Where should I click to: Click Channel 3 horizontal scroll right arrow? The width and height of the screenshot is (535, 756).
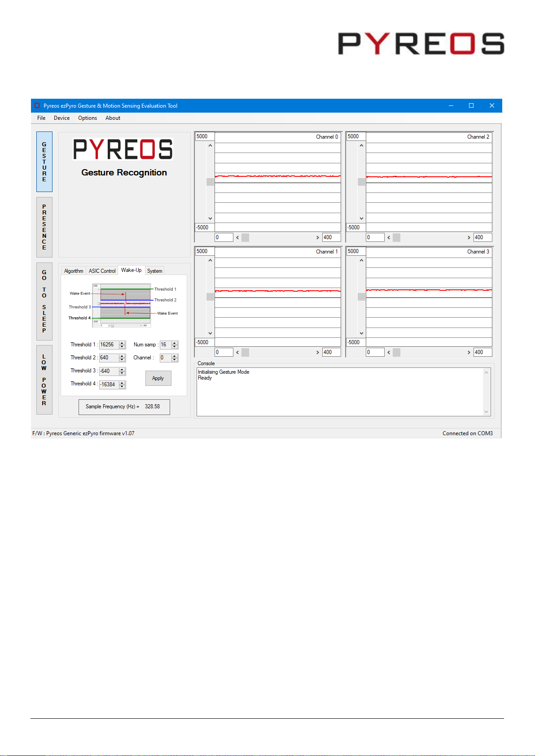(x=469, y=353)
